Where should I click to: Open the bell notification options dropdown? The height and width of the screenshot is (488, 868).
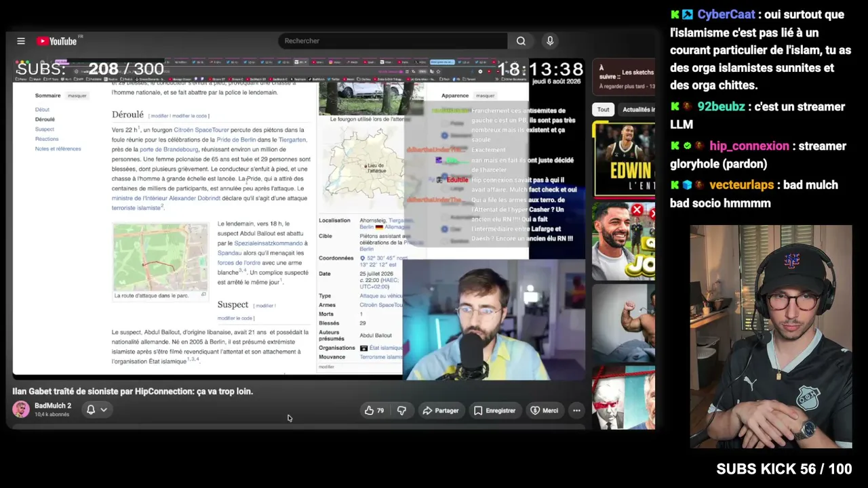click(96, 409)
